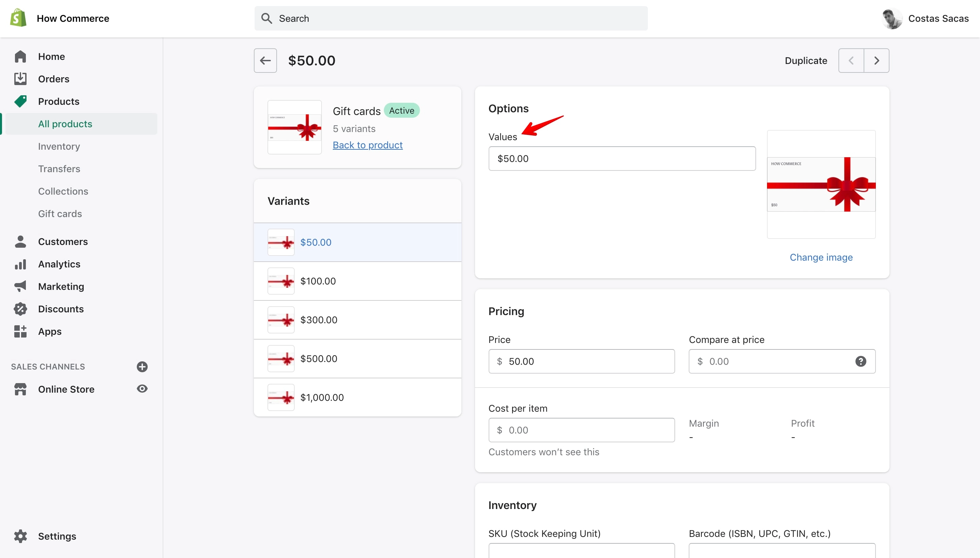Click the Back to product link
The height and width of the screenshot is (558, 980).
click(367, 145)
